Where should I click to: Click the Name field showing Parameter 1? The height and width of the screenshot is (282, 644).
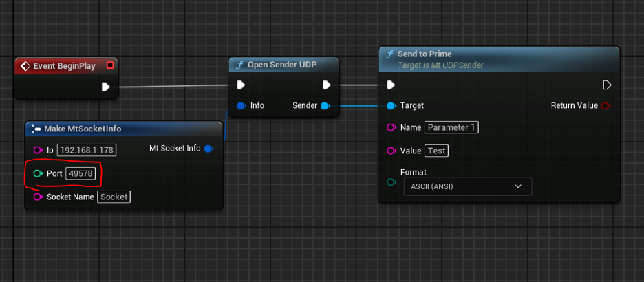451,127
